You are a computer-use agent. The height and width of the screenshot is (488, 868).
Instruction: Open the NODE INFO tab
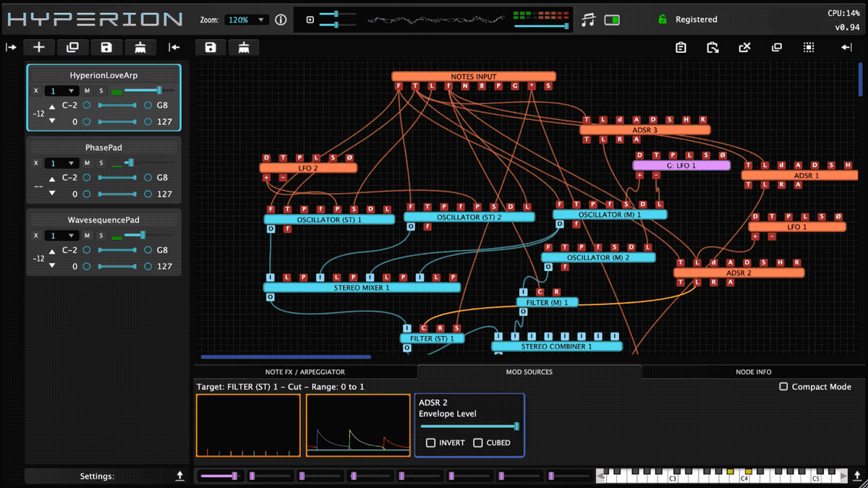754,372
